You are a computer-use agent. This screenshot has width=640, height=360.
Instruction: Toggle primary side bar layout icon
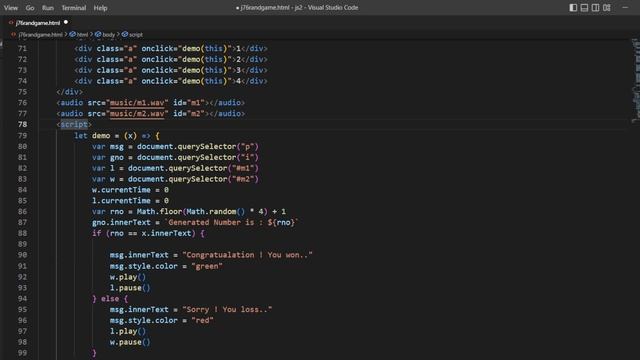tap(573, 8)
